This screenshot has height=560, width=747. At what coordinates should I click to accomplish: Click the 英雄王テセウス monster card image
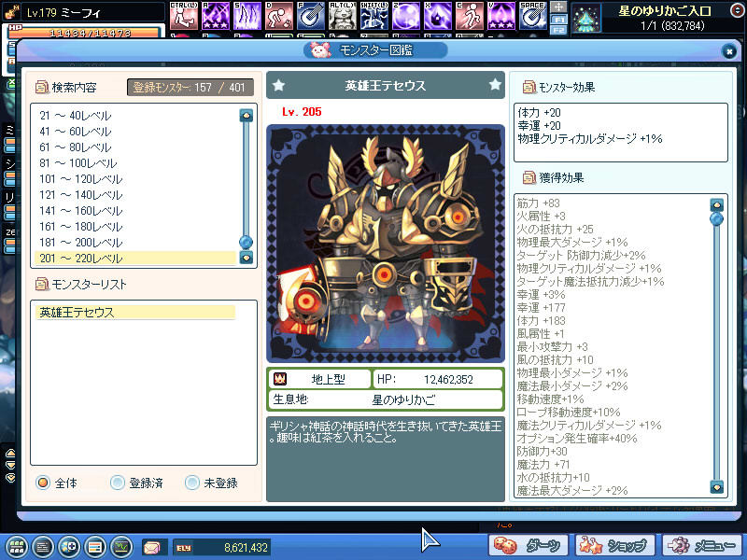386,244
